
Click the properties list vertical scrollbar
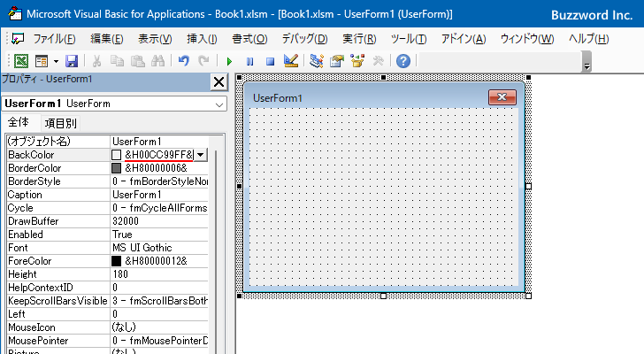(216, 250)
